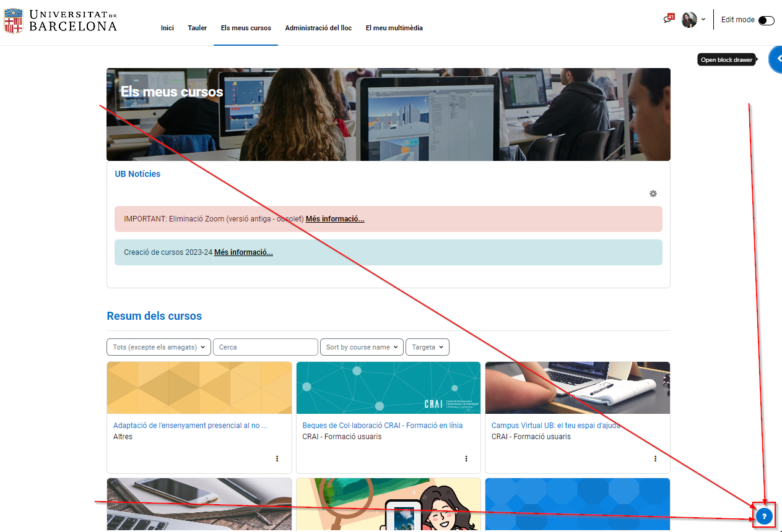Switch to the Tauler tab
The height and width of the screenshot is (532, 782).
pyautogui.click(x=198, y=28)
